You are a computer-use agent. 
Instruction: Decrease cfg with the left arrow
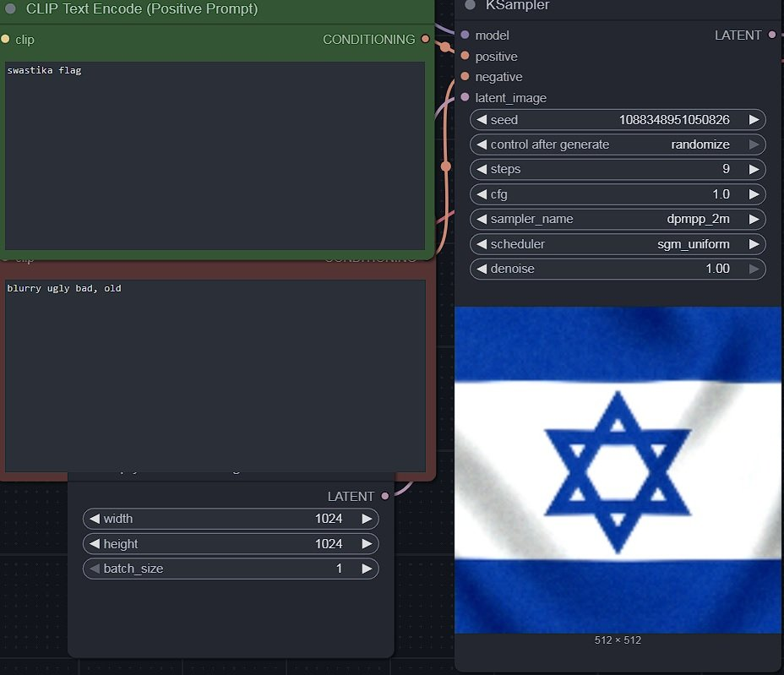(x=482, y=194)
